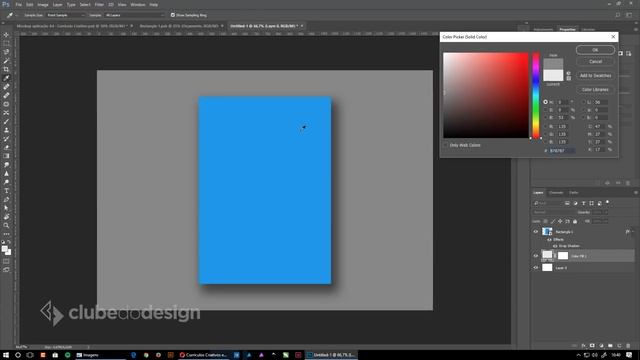Open the File menu
640x360 pixels.
(x=18, y=4)
